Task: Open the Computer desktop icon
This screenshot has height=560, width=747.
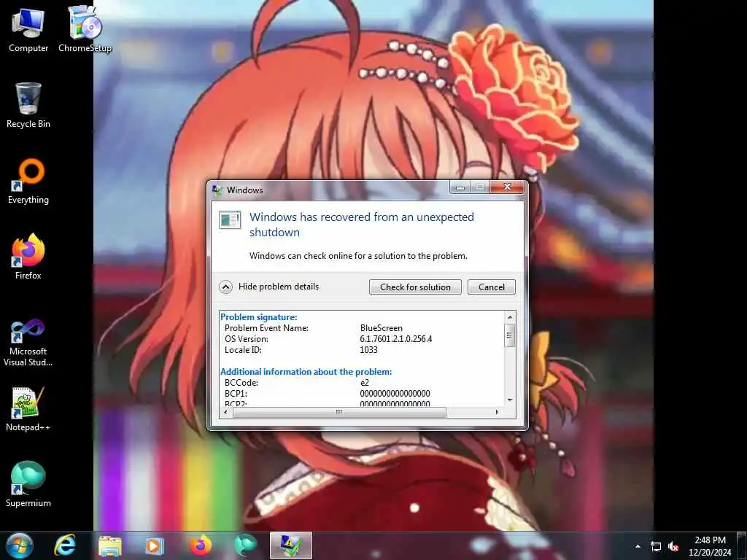Action: pyautogui.click(x=28, y=29)
